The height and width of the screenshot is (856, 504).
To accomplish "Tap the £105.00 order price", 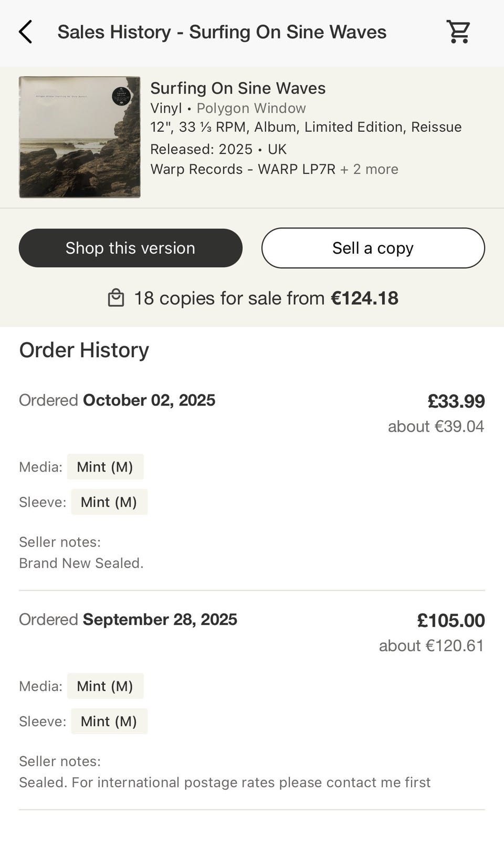I will tap(450, 620).
